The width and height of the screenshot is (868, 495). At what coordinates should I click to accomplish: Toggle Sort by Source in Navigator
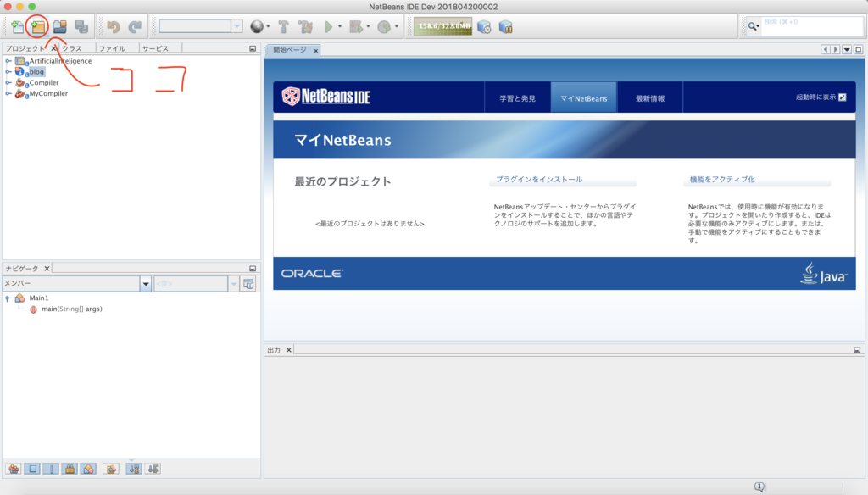click(153, 469)
